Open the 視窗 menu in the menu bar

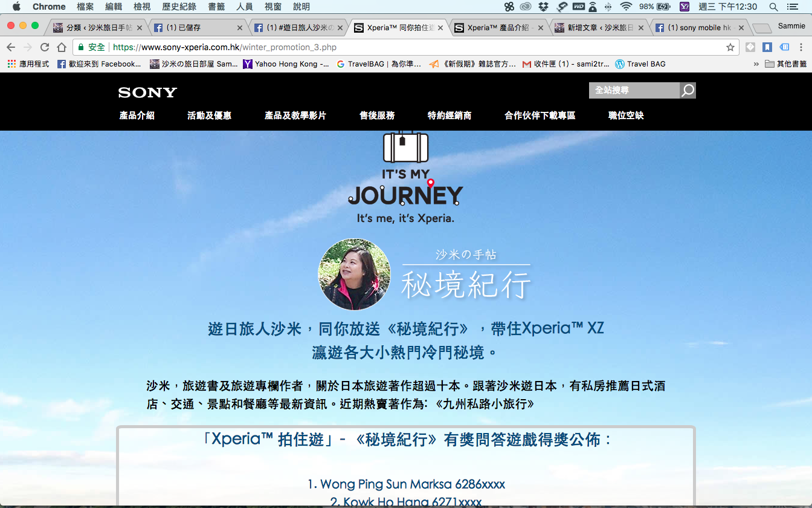pyautogui.click(x=273, y=7)
